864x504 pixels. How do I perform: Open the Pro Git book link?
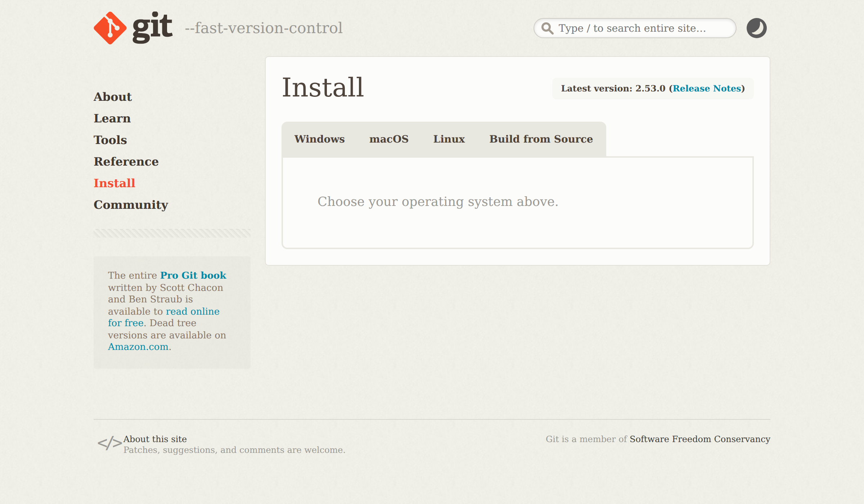coord(193,275)
